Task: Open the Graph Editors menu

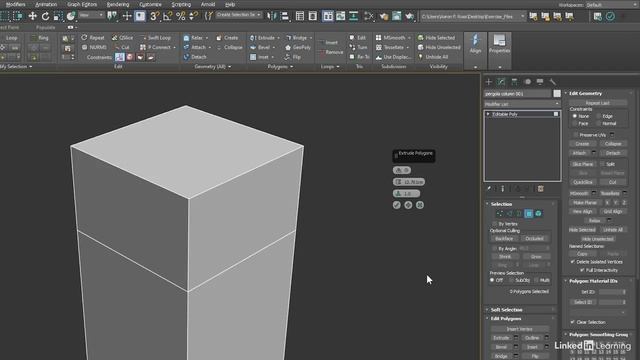Action: (82, 4)
